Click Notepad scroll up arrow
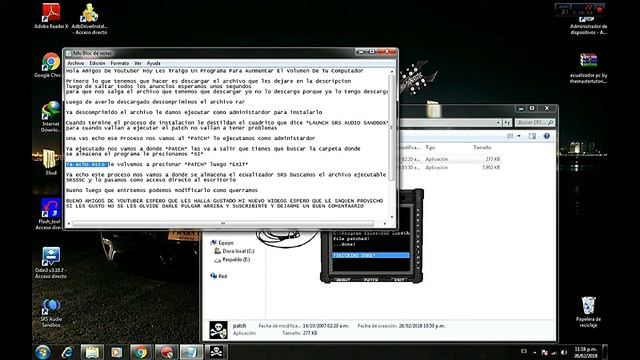The image size is (640, 360). point(392,71)
